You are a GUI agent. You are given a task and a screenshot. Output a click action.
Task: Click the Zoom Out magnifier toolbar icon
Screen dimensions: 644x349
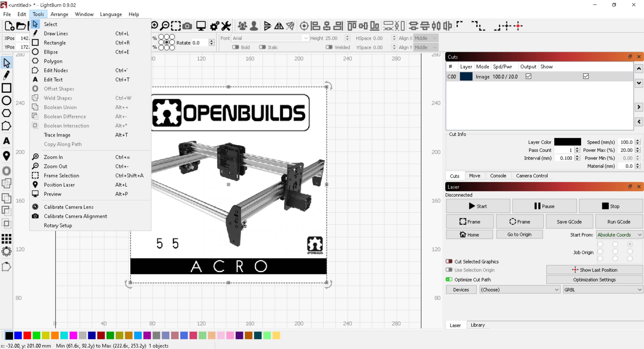tap(165, 26)
